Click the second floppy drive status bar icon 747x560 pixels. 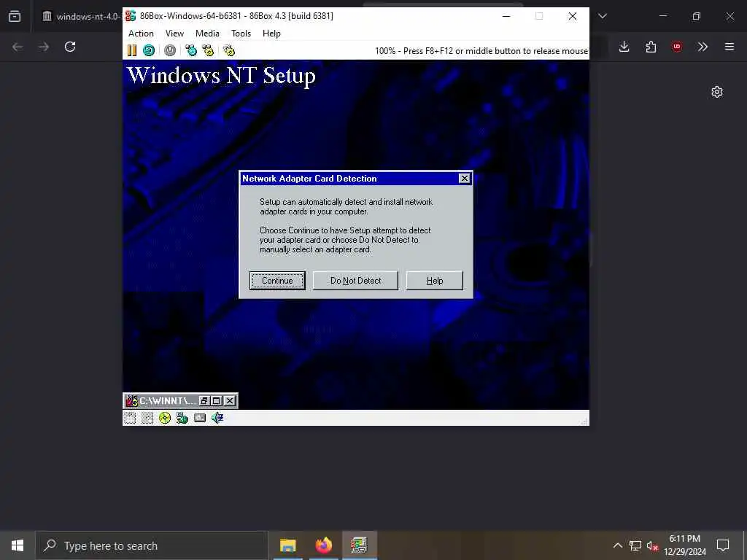click(x=147, y=418)
